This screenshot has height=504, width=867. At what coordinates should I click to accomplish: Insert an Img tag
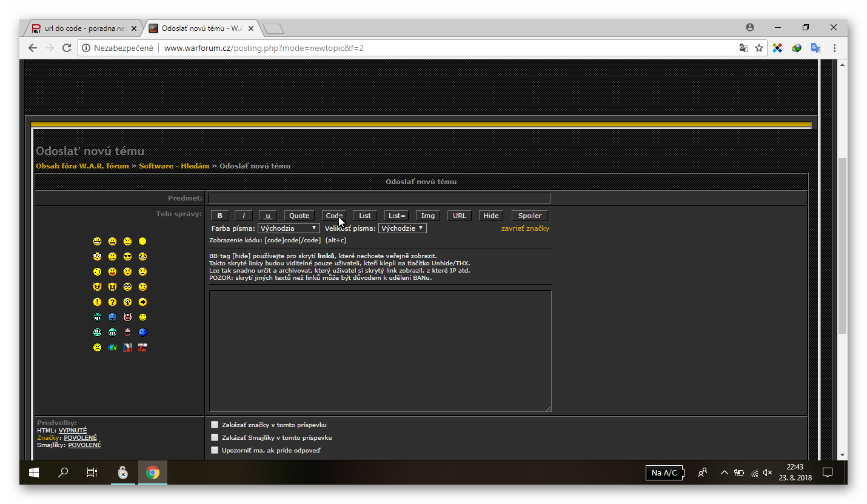428,216
